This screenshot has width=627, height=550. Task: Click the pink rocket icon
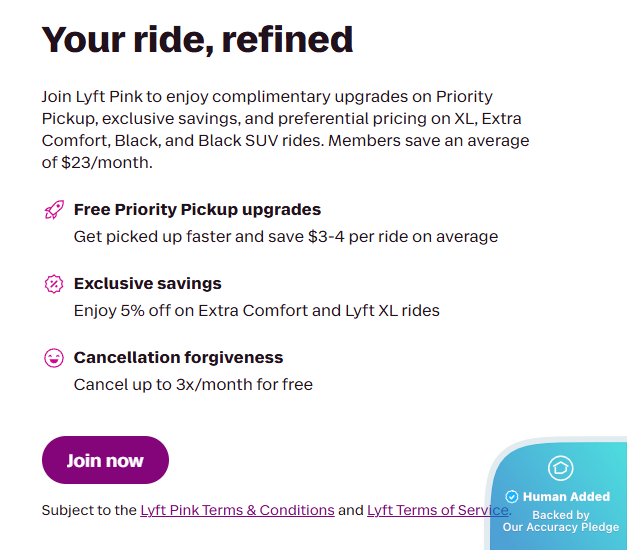coord(54,210)
